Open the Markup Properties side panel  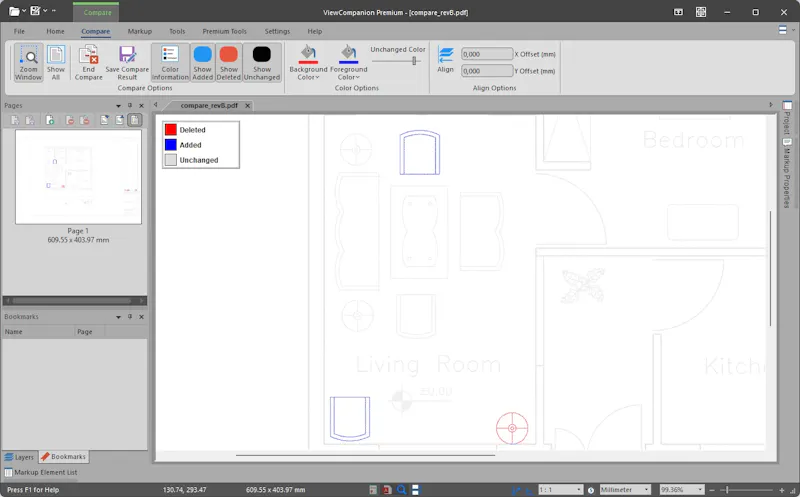787,173
